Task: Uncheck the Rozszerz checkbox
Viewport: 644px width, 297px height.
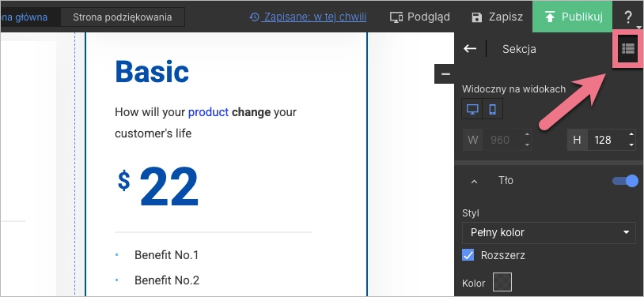Action: 468,255
